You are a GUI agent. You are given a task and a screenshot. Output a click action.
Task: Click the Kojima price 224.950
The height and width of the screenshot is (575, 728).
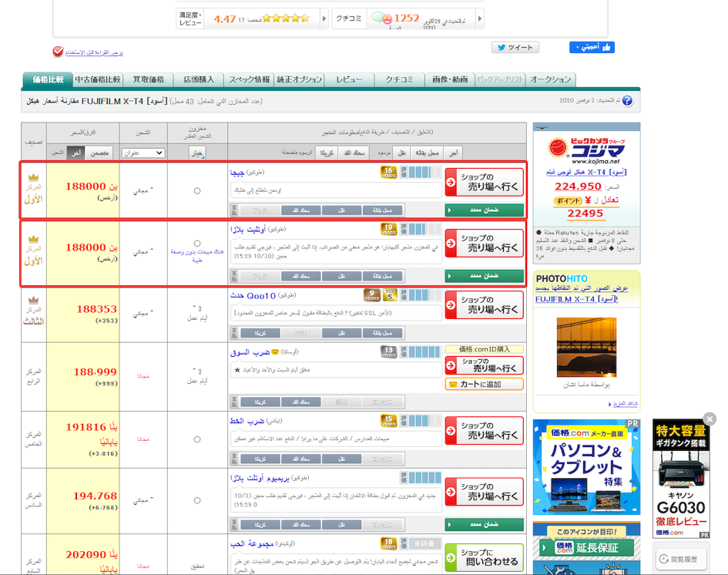pos(578,187)
